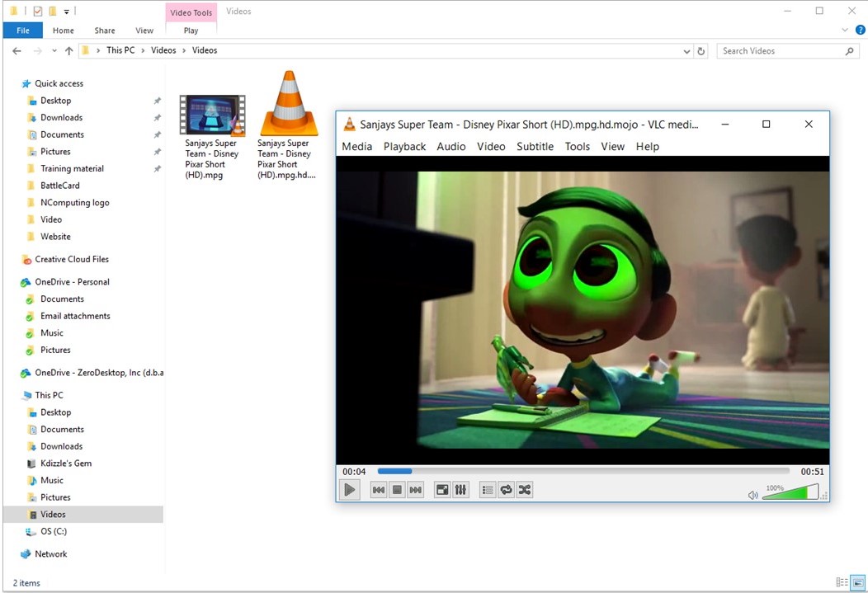The image size is (868, 593).
Task: Open the File tab in Explorer
Action: 23,31
